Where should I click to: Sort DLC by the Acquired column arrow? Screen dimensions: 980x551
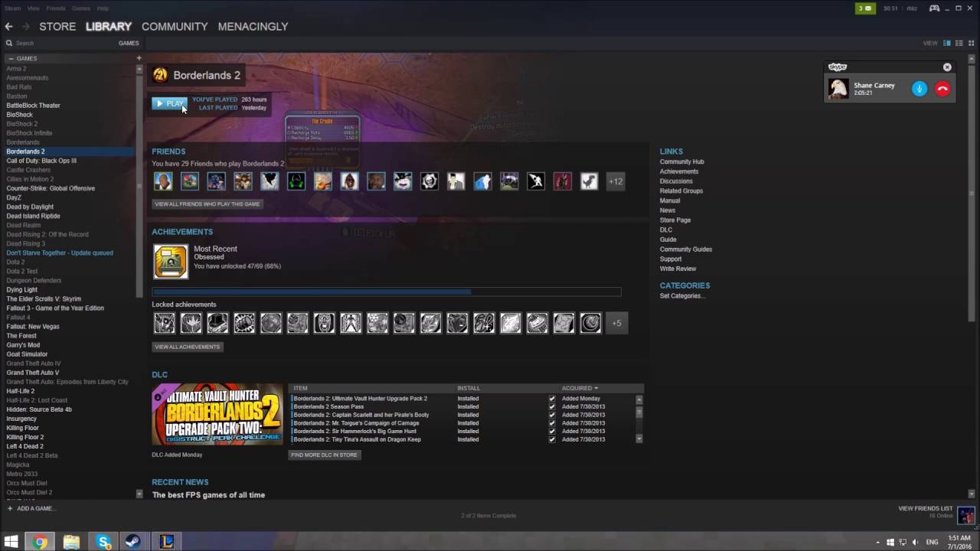596,388
